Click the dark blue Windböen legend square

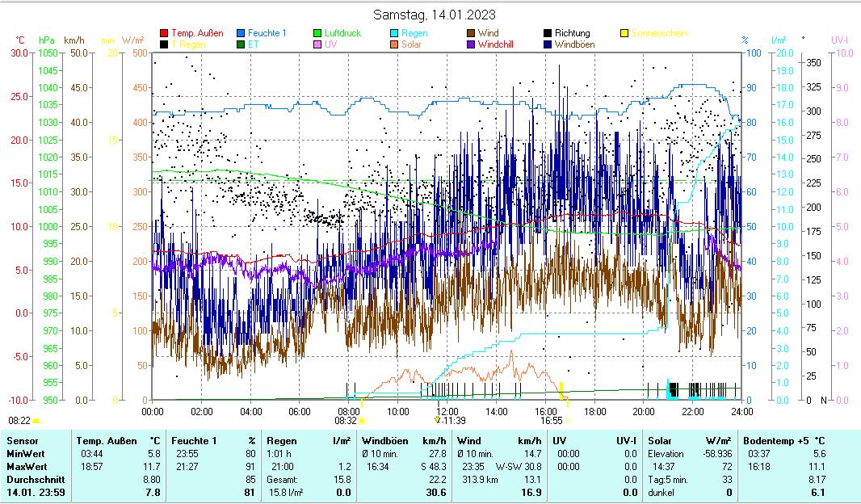547,44
